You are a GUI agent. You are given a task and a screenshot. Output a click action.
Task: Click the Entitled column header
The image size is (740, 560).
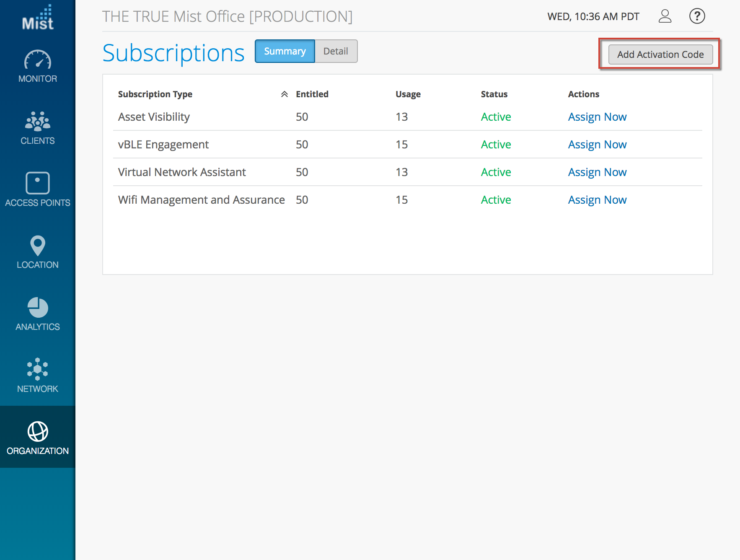[312, 94]
